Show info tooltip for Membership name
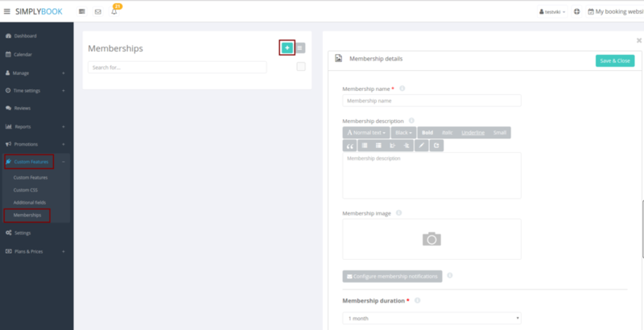This screenshot has height=330, width=644. (402, 89)
